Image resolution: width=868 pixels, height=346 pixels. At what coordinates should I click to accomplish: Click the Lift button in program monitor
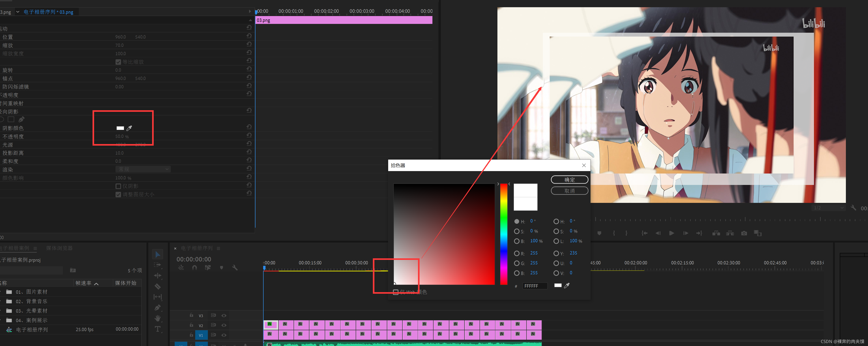pos(716,233)
